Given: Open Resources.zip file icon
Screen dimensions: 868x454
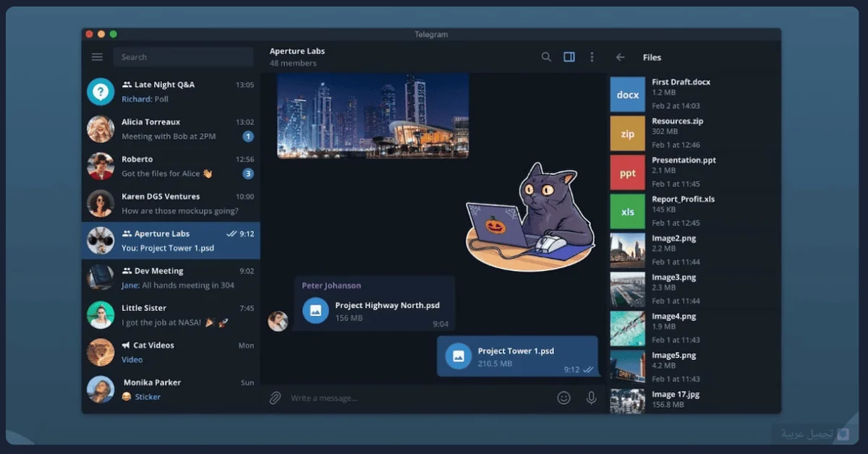Looking at the screenshot, I should click(x=627, y=134).
